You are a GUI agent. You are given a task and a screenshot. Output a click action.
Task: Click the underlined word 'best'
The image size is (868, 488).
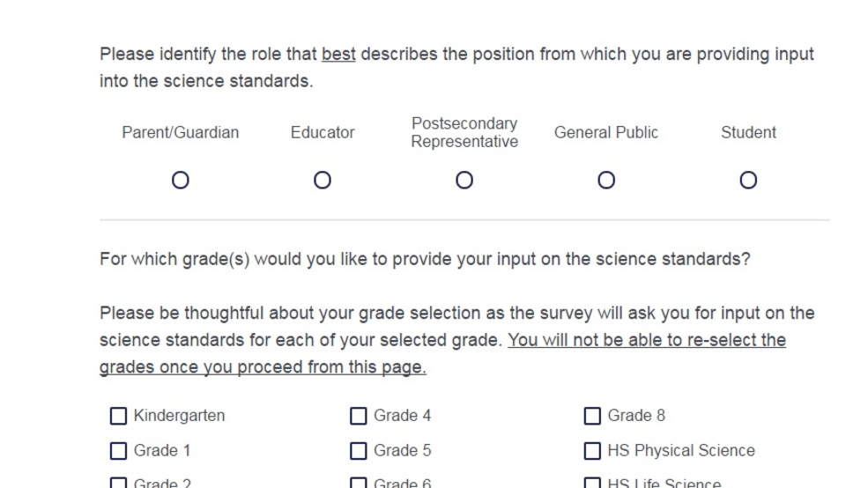coord(338,55)
